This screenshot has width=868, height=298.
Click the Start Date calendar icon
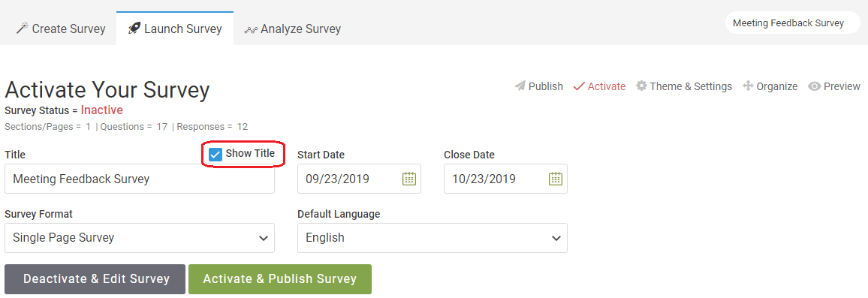(x=408, y=179)
